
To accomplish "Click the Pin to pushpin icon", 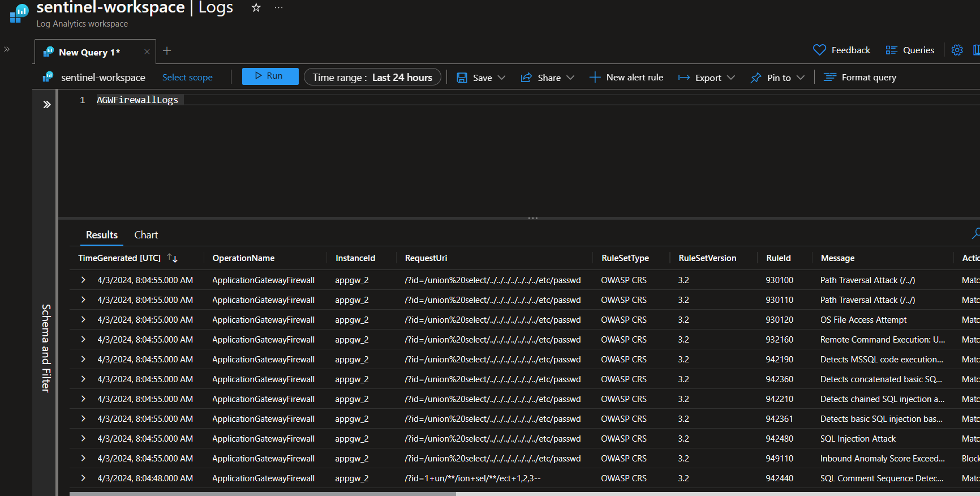I will [756, 78].
